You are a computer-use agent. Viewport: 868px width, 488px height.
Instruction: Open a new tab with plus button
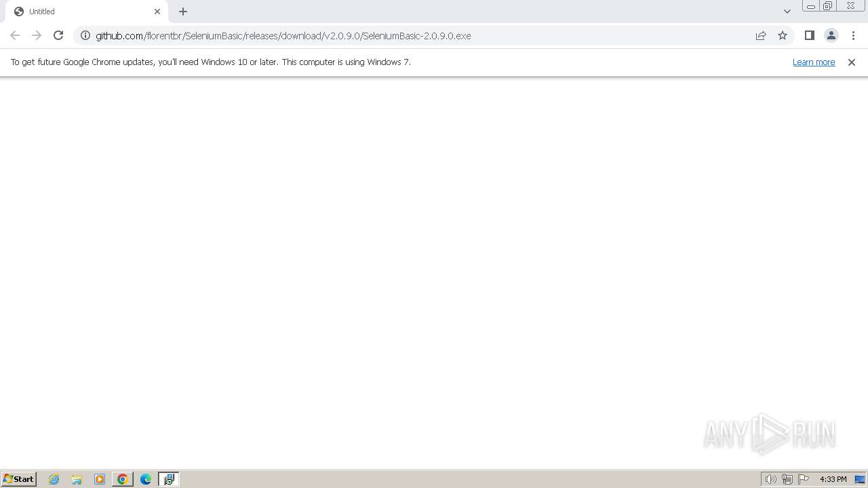pyautogui.click(x=183, y=12)
